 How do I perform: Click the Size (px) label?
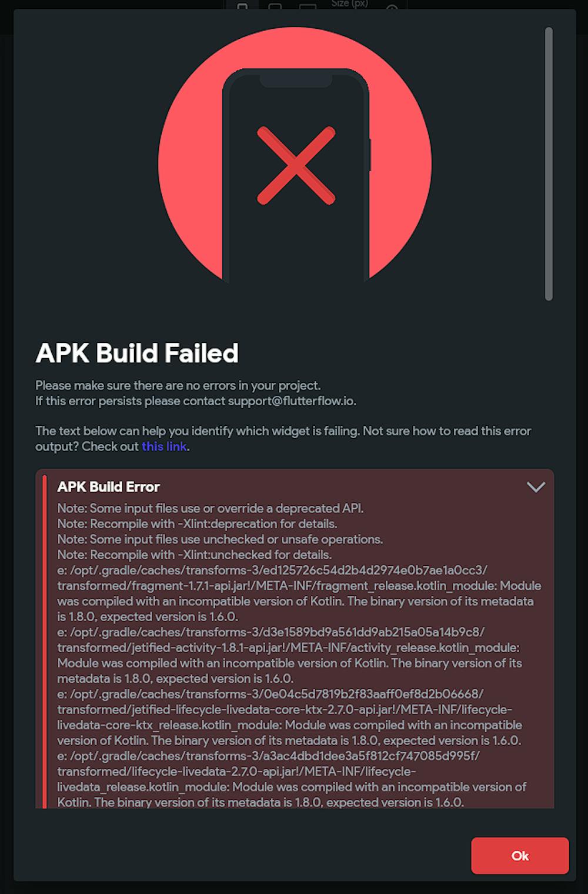(349, 4)
